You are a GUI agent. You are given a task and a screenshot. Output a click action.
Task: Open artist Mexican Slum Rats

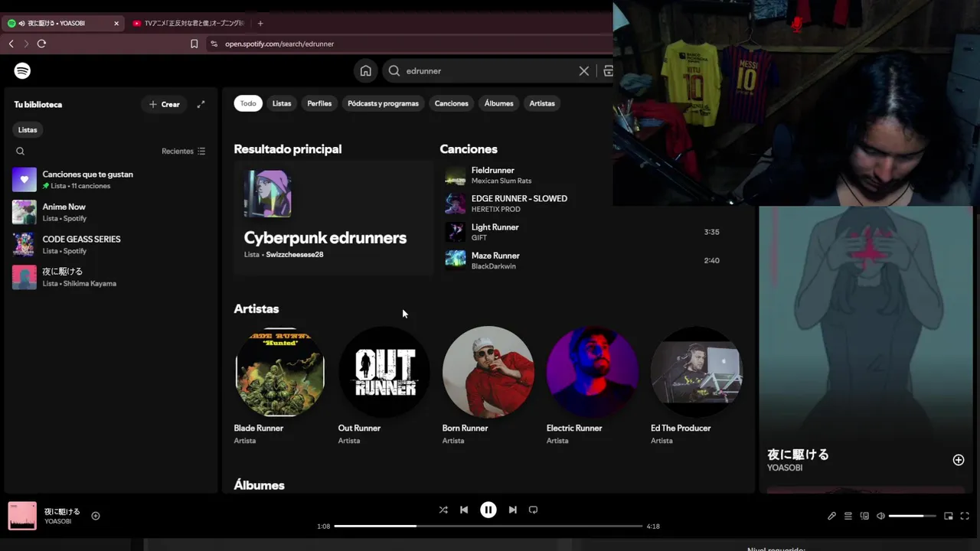(501, 181)
